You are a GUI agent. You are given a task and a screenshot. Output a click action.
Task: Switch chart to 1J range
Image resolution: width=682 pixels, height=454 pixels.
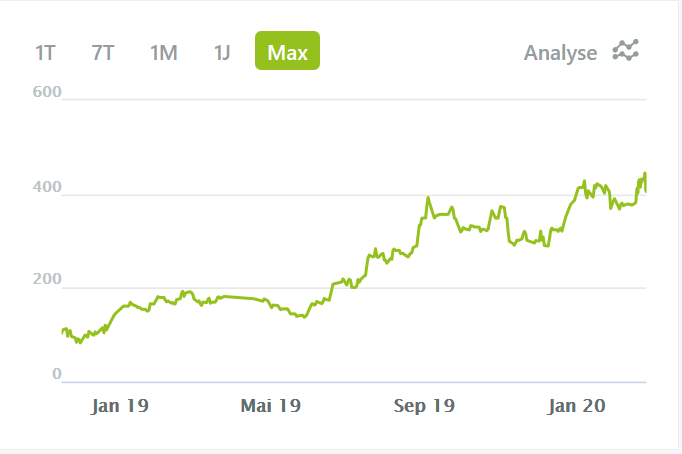(x=222, y=52)
